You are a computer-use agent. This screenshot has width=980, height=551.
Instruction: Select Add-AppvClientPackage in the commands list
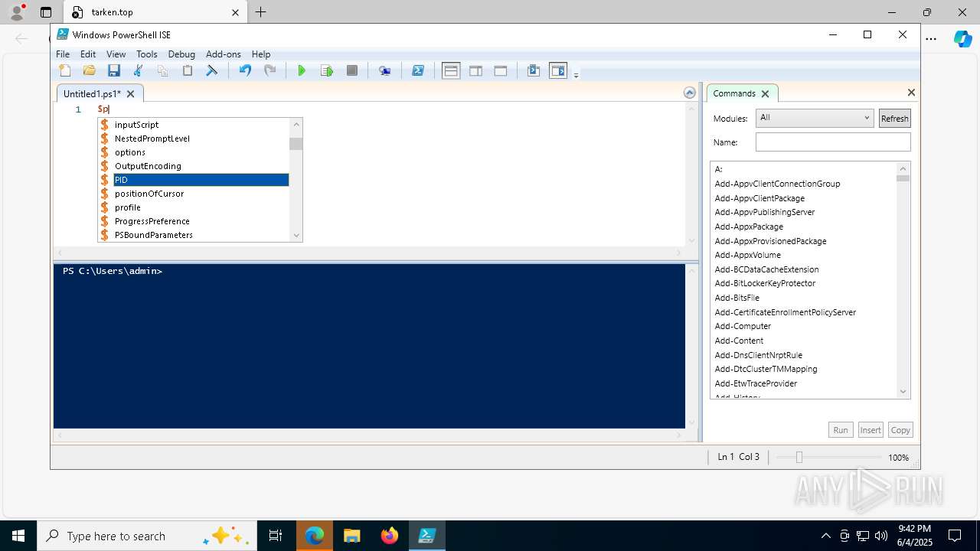tap(759, 198)
